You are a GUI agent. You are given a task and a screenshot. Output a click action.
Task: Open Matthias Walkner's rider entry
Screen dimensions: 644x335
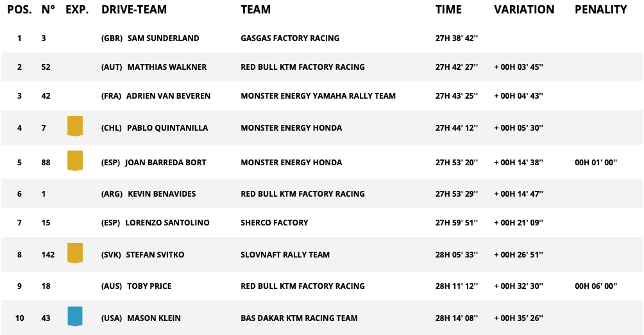click(x=167, y=67)
